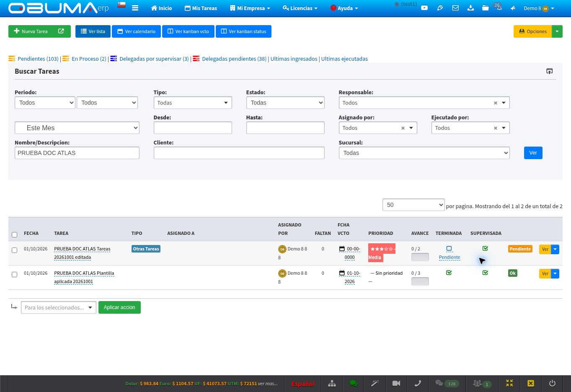Expand the Este Mes date range dropdown
Screen dimensions: 571x392
tap(77, 128)
